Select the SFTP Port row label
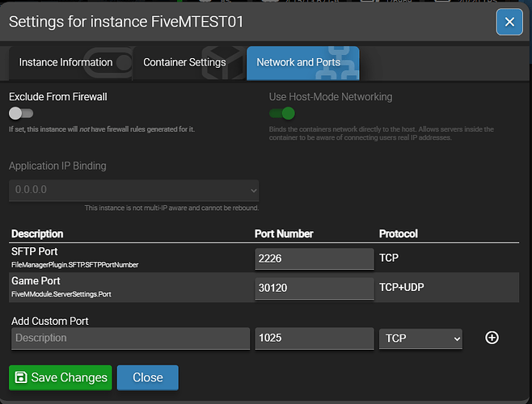Screen dimensions: 532x404 (x=35, y=251)
